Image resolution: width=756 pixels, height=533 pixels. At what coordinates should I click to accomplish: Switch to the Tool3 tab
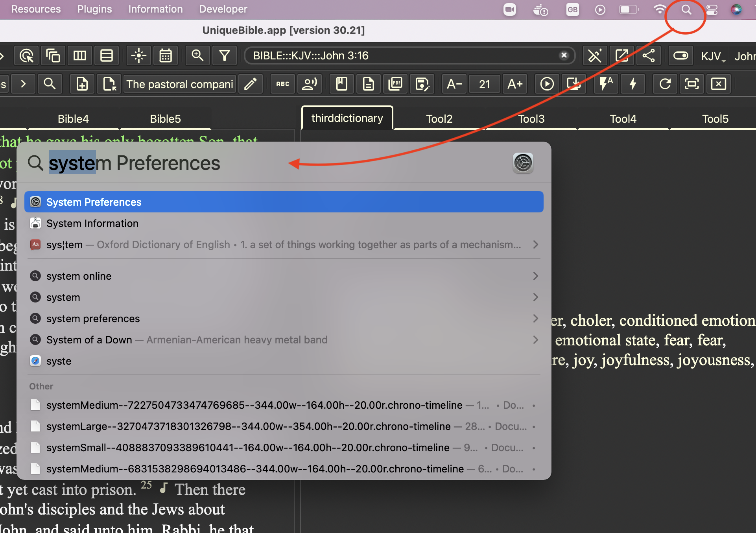click(531, 118)
